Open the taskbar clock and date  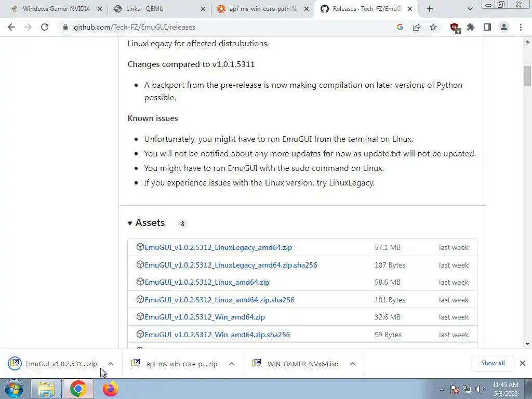coord(505,389)
